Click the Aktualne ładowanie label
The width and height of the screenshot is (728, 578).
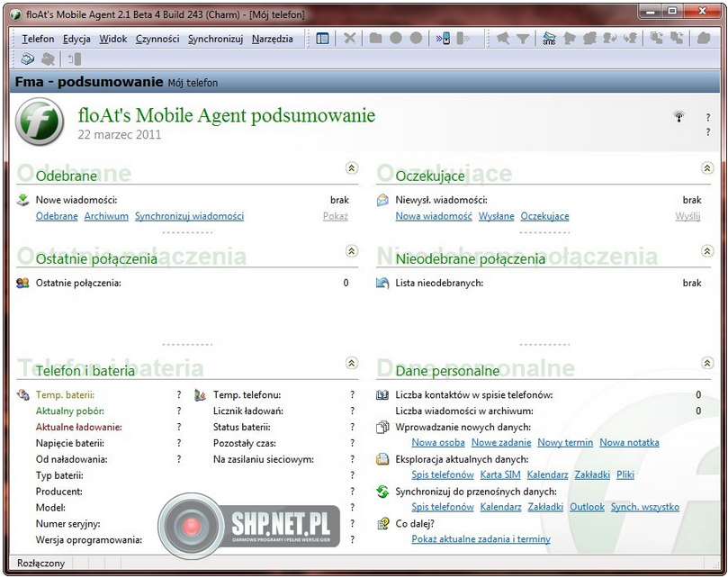pyautogui.click(x=79, y=427)
